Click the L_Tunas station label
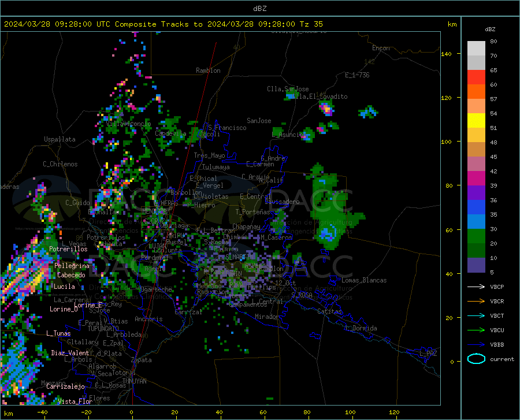This screenshot has height=420, width=520. [x=58, y=333]
